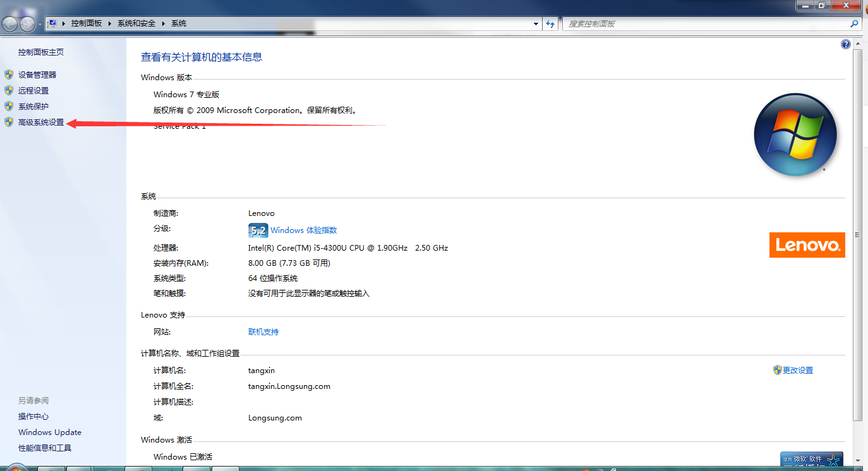This screenshot has height=471, width=868.
Task: Click the Forward navigation arrow button
Action: [x=28, y=24]
